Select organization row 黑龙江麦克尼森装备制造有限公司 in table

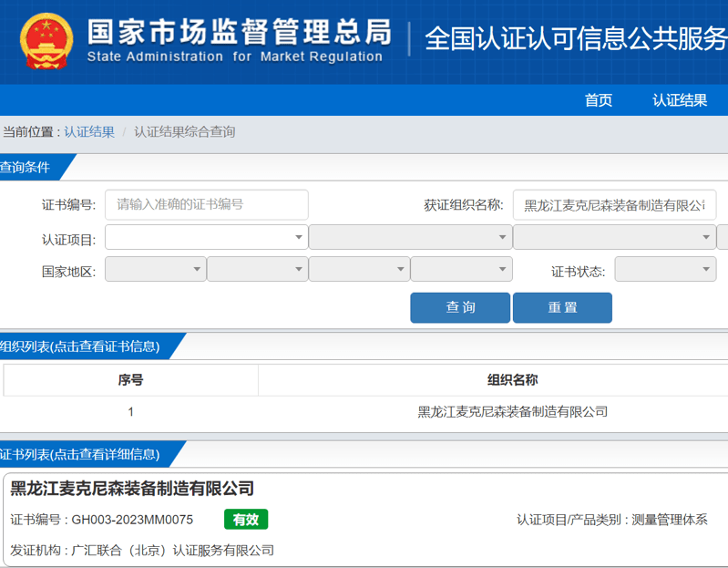click(x=513, y=411)
